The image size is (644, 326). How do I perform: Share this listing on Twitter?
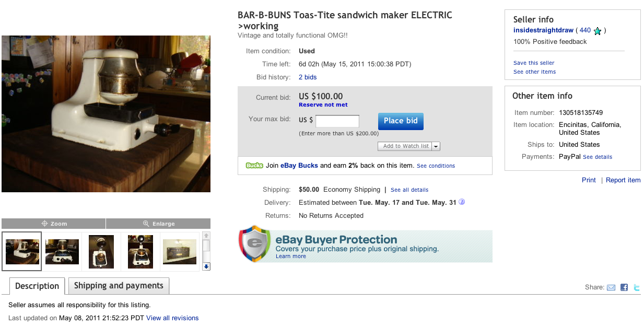636,287
